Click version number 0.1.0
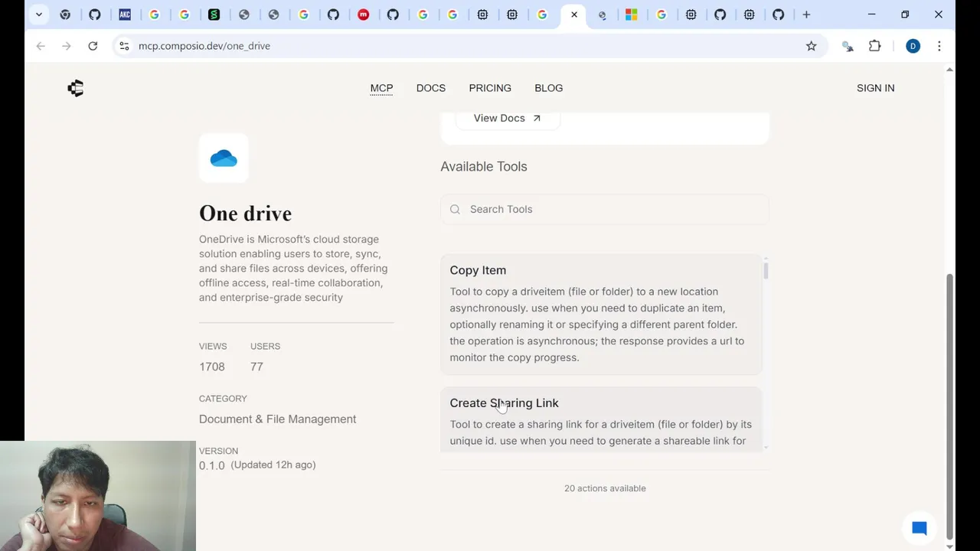This screenshot has width=980, height=551. [x=212, y=465]
